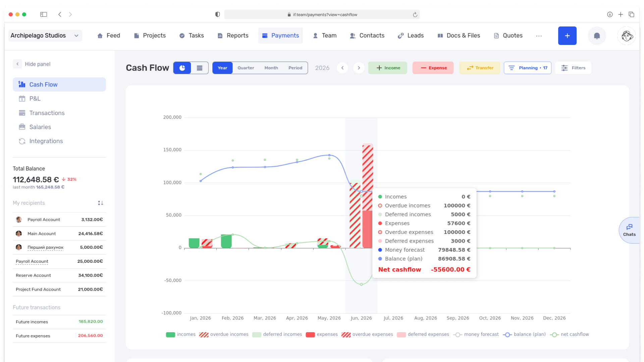Toggle overdue incomes legend swatch
The image size is (644, 362).
[204, 335]
